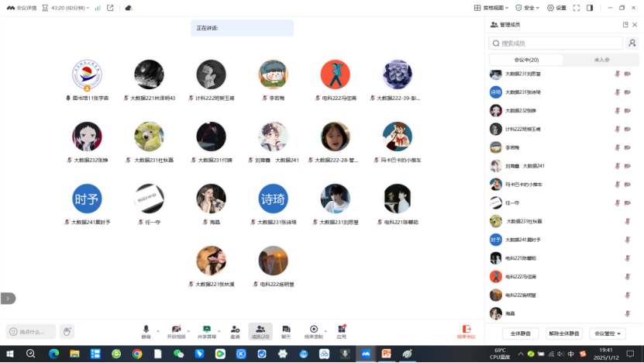Image resolution: width=644 pixels, height=363 pixels.
Task: Open the 邀请 invite icon
Action: pyautogui.click(x=235, y=329)
